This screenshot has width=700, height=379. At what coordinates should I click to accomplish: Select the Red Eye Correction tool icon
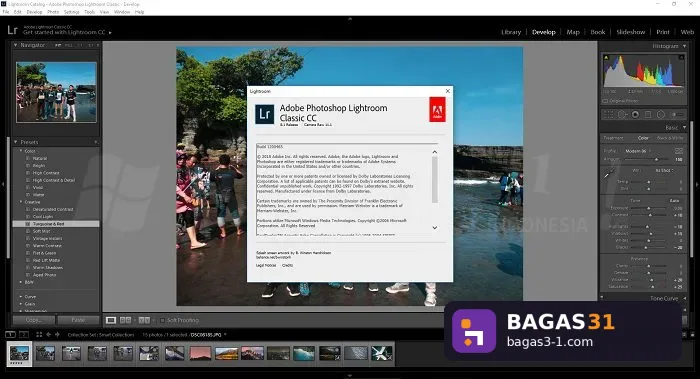click(x=635, y=115)
